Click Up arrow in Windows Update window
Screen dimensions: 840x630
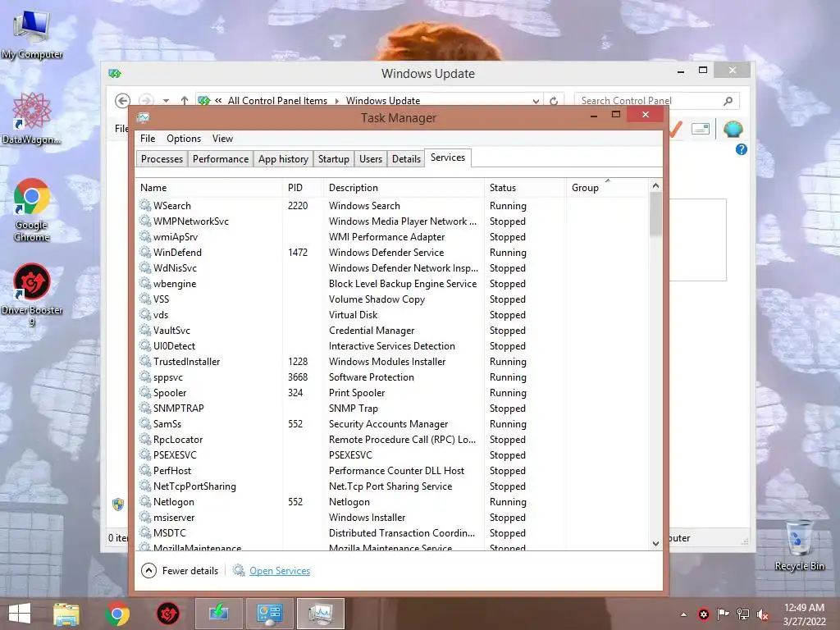click(185, 101)
